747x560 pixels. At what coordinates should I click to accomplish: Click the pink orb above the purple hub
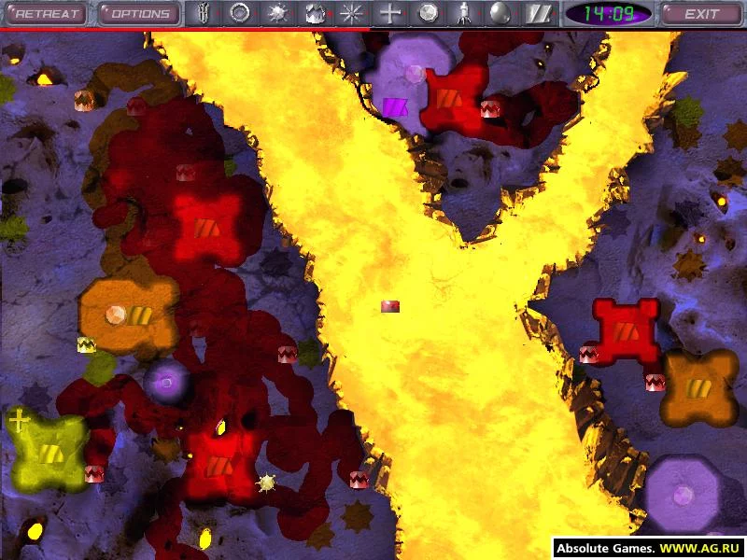pyautogui.click(x=414, y=74)
